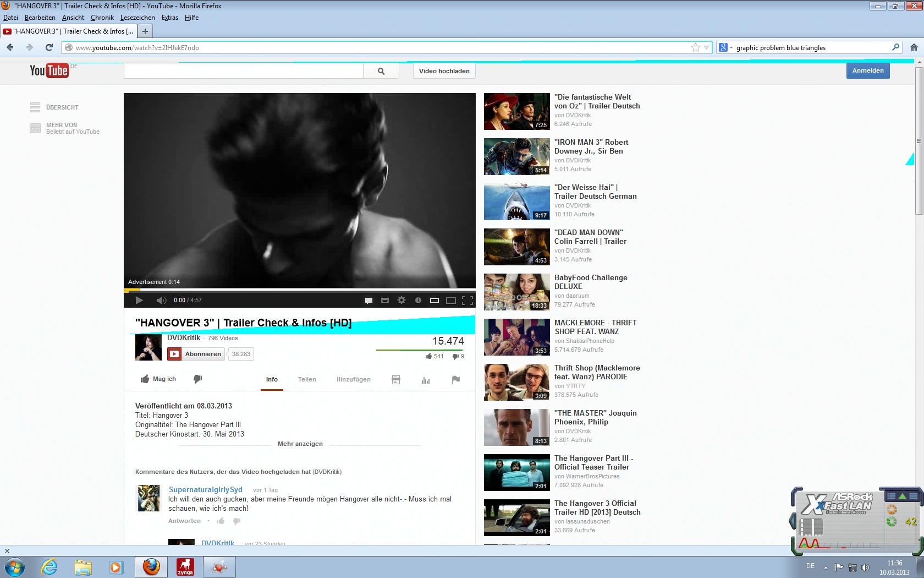
Task: Open Macklemore Thrift Shop video thumbnail
Action: pos(517,337)
